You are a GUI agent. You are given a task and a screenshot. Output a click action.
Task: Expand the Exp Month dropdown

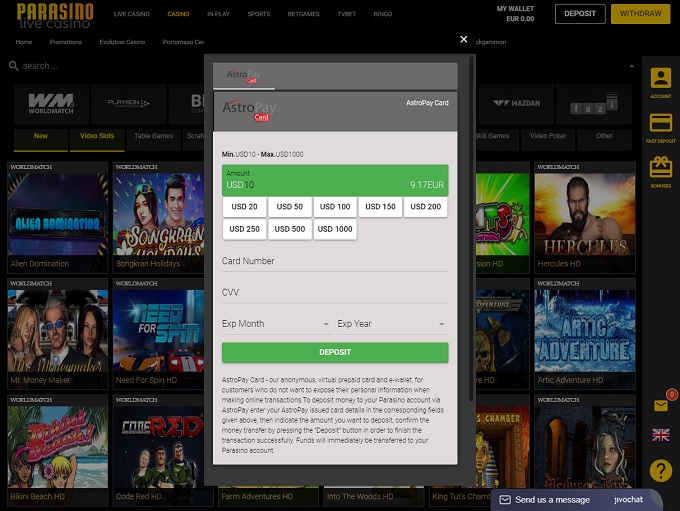[x=276, y=324]
